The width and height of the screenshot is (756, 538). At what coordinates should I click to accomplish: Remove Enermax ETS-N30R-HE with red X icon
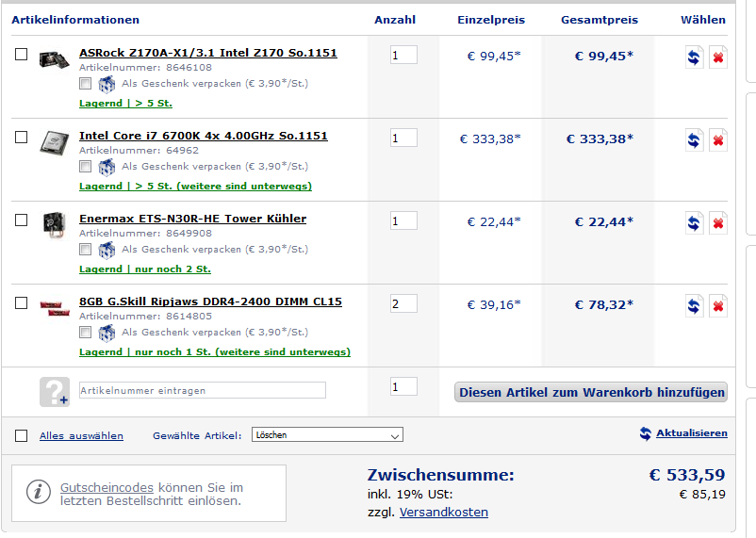718,223
